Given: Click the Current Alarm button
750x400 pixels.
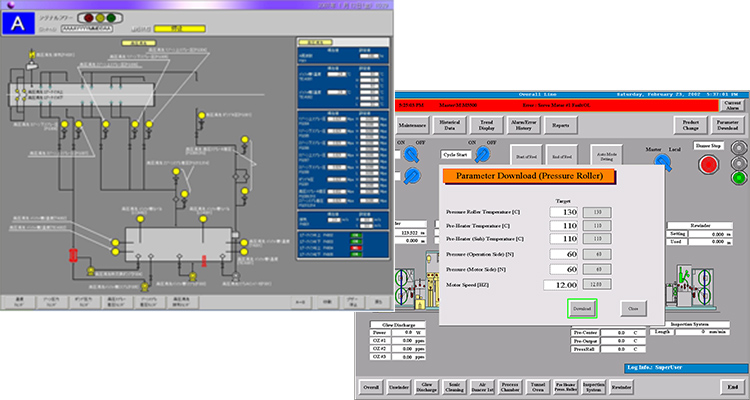Looking at the screenshot, I should 732,104.
